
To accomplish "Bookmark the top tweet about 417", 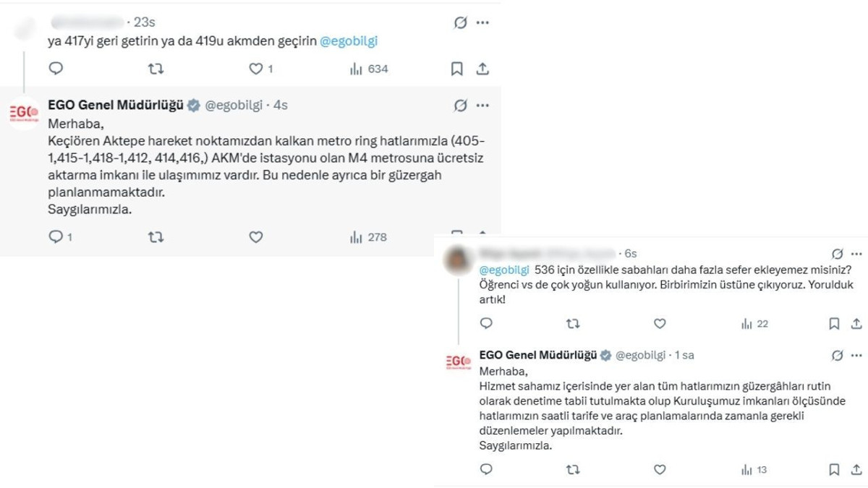I will 457,69.
